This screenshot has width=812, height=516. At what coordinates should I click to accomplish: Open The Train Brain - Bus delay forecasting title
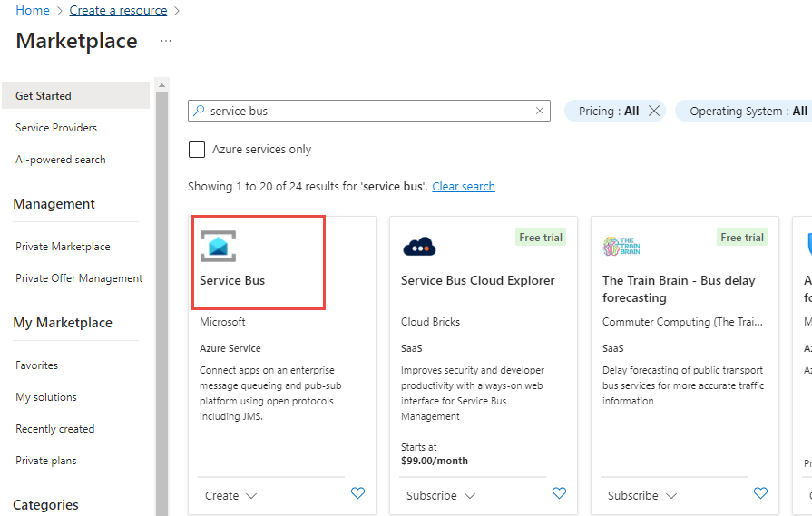pos(679,288)
